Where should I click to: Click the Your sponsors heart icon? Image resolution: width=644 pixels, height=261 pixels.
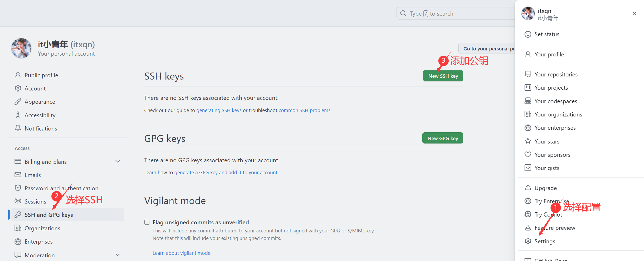tap(528, 154)
